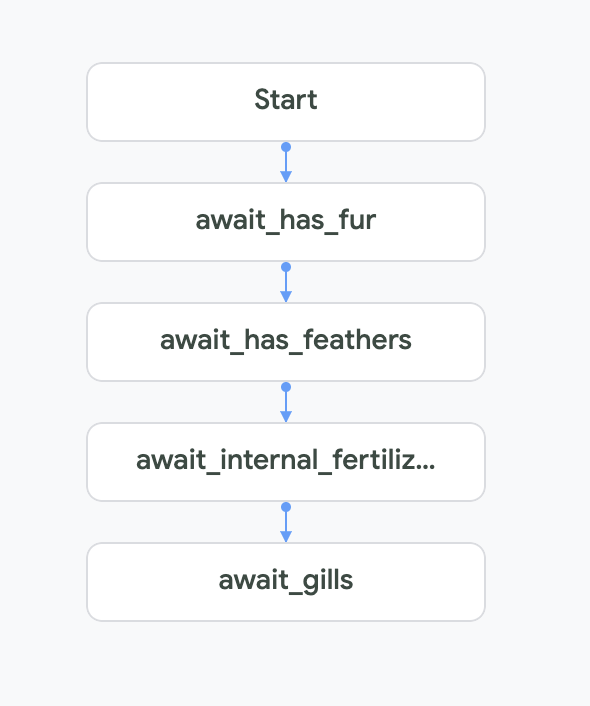Click empty canvas above the Start node
590x706 pixels.
click(x=286, y=29)
